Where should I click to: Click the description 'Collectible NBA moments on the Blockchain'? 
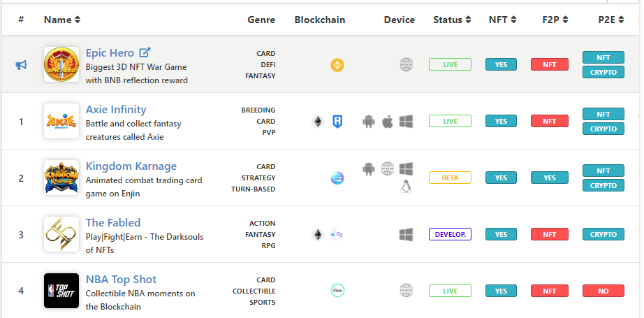point(140,300)
